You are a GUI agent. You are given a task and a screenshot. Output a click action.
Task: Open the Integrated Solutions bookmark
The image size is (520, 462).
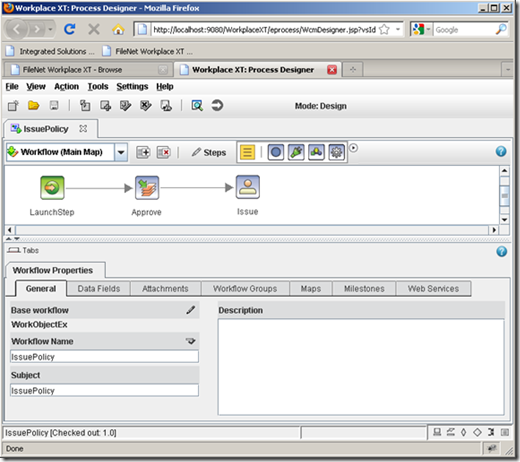[x=50, y=51]
